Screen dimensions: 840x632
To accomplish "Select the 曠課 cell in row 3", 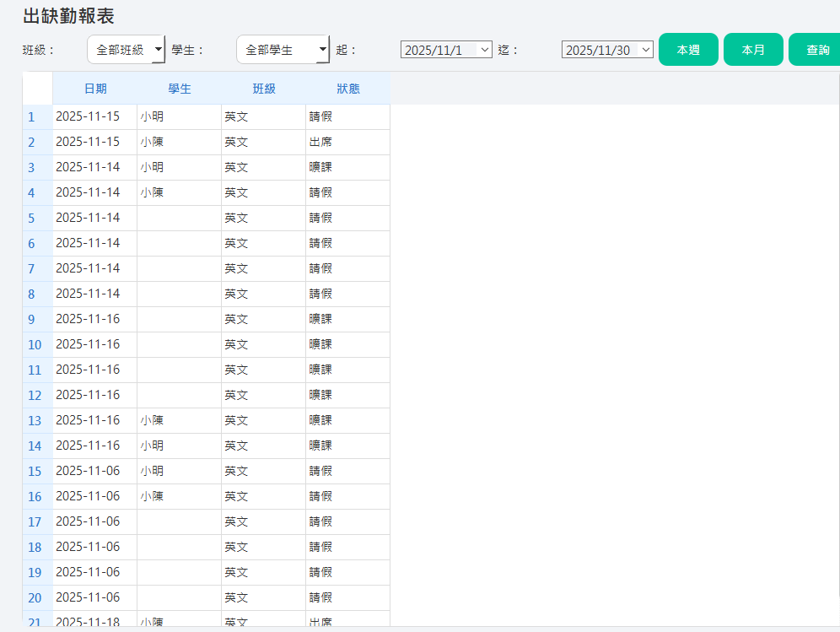I will (x=320, y=167).
